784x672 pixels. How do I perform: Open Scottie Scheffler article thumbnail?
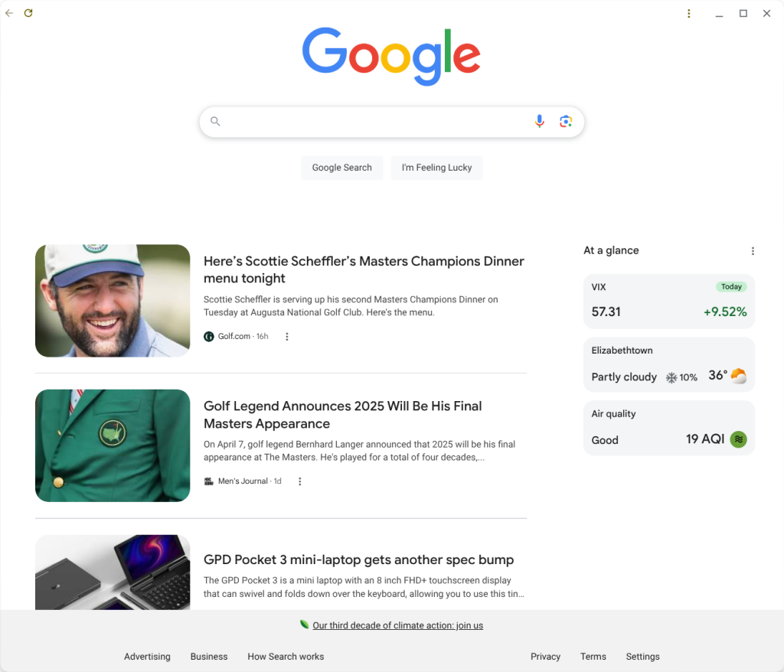point(113,301)
